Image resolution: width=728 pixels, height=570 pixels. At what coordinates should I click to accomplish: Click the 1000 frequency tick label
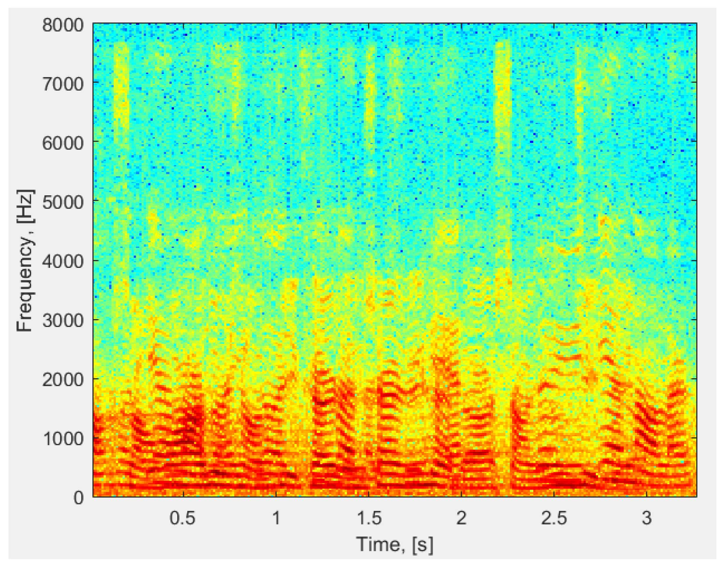(63, 439)
